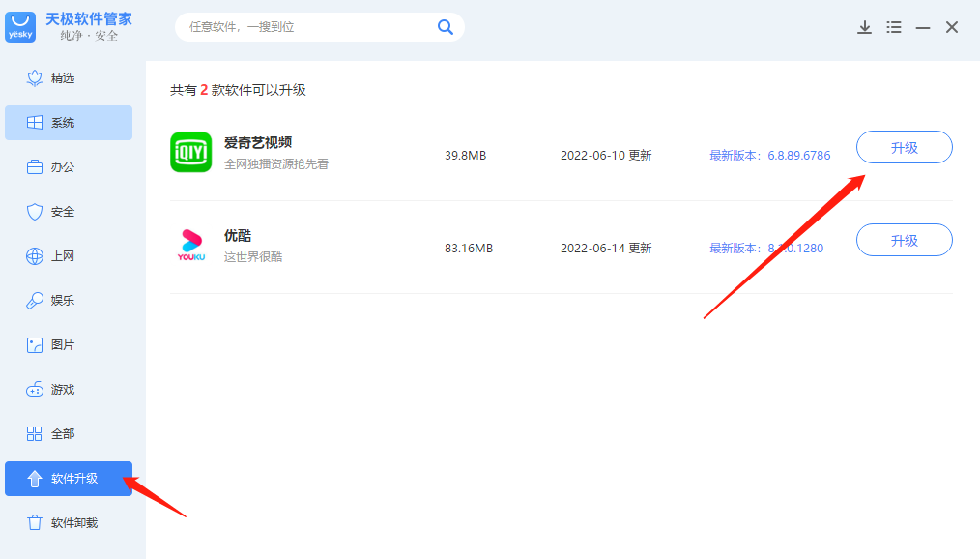Upgrade 优酷 with its 升级 button
The height and width of the screenshot is (559, 980).
tap(905, 240)
